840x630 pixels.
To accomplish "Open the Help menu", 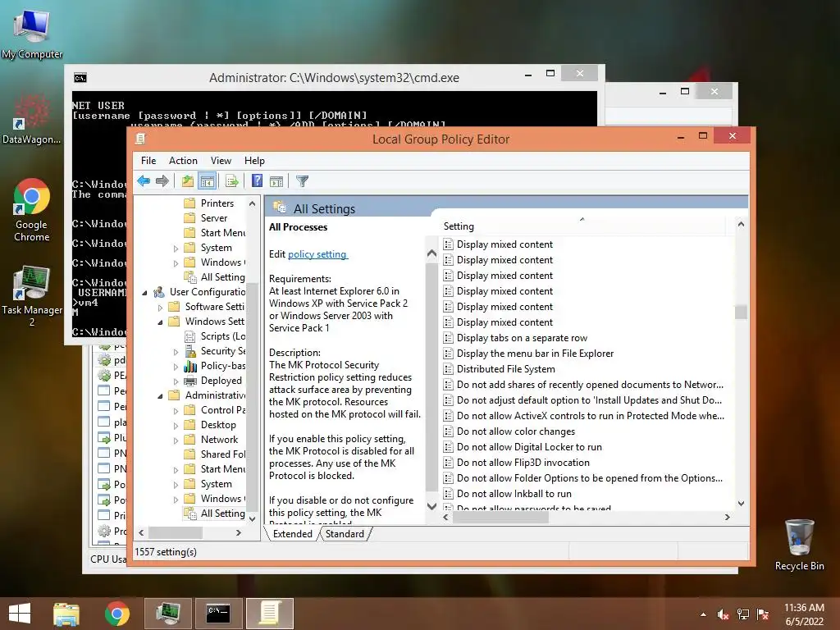I will (x=254, y=161).
